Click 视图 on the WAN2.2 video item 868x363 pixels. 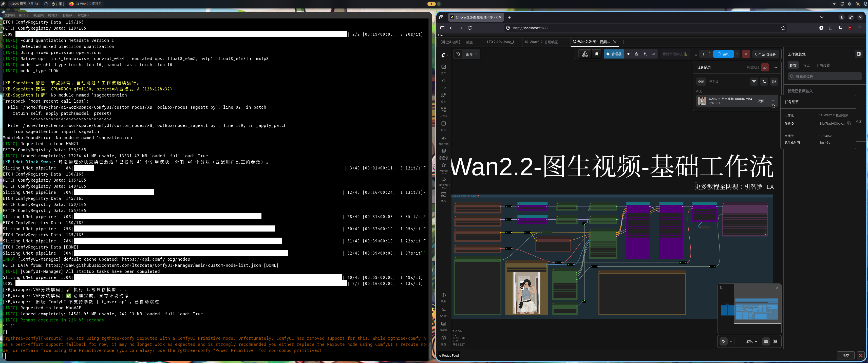coord(761,101)
